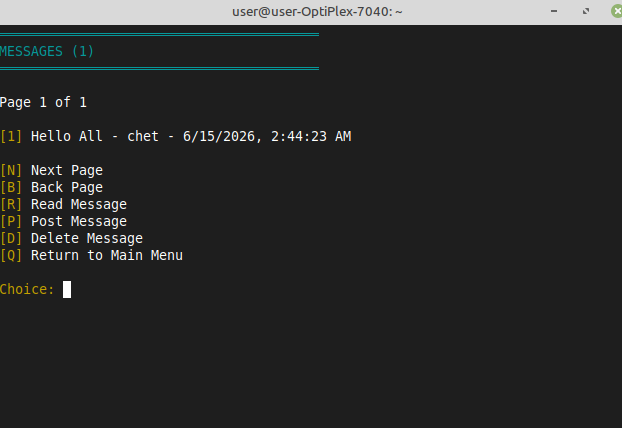Click the yellow [1] message number

pyautogui.click(x=11, y=136)
